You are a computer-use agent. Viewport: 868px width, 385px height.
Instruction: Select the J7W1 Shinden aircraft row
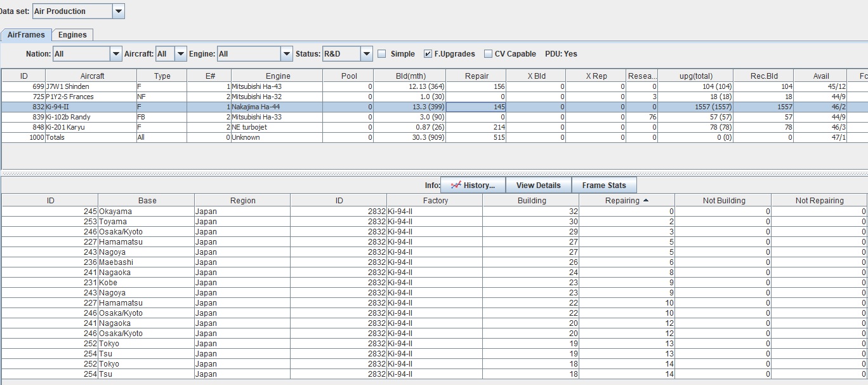(434, 86)
